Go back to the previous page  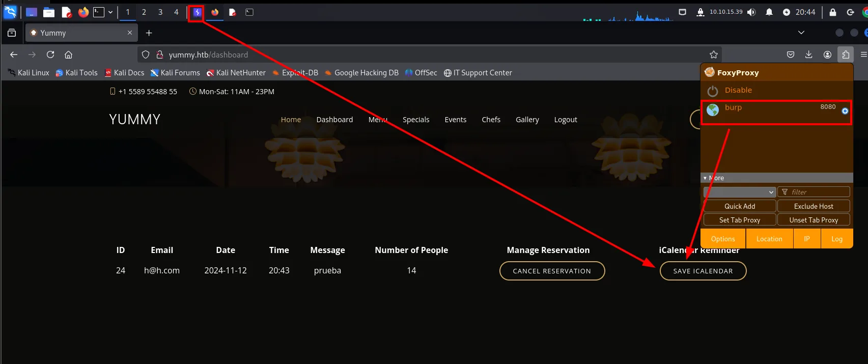point(14,54)
